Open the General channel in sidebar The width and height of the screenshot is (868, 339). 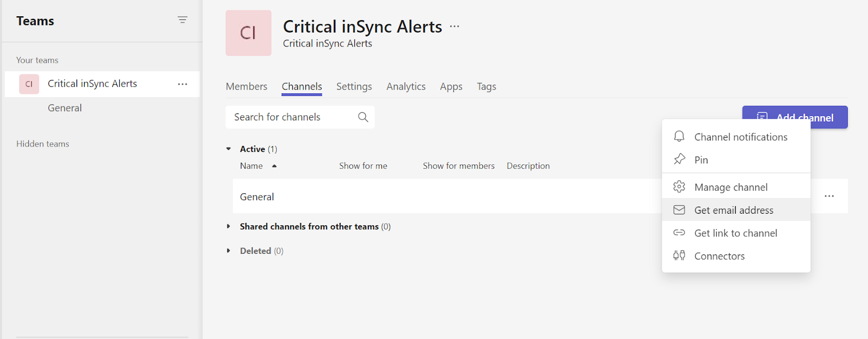[x=65, y=108]
